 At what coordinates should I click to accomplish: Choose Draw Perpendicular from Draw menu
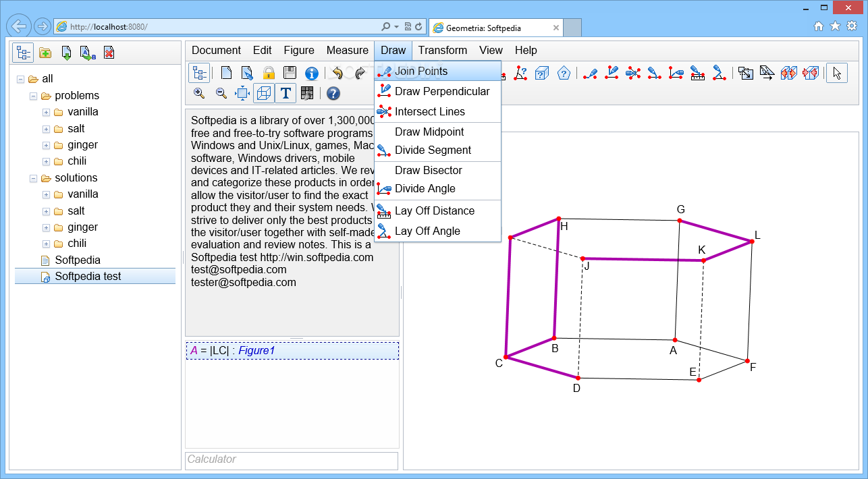[437, 91]
